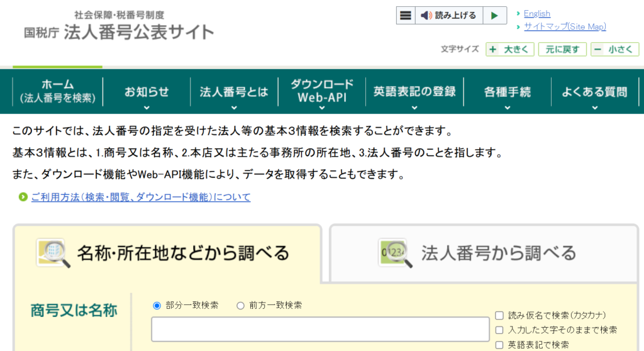Open the 英語表記の登録 menu item
Image resolution: width=644 pixels, height=351 pixels.
(414, 92)
